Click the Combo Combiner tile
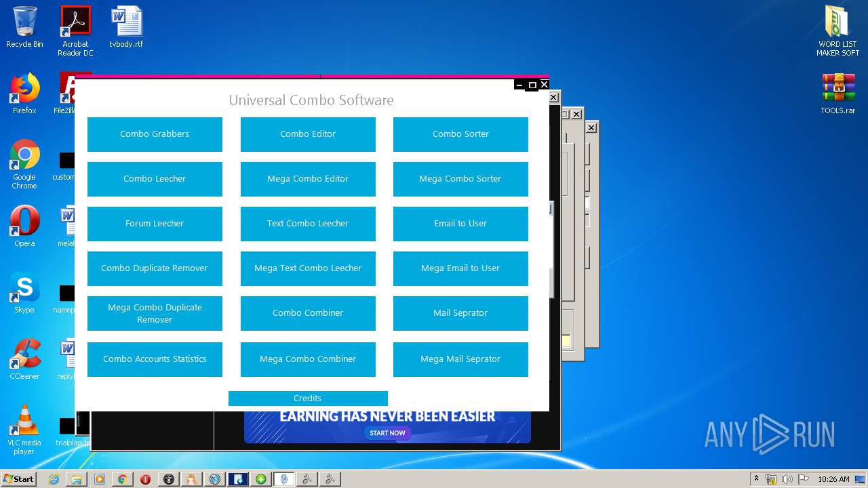 (308, 313)
